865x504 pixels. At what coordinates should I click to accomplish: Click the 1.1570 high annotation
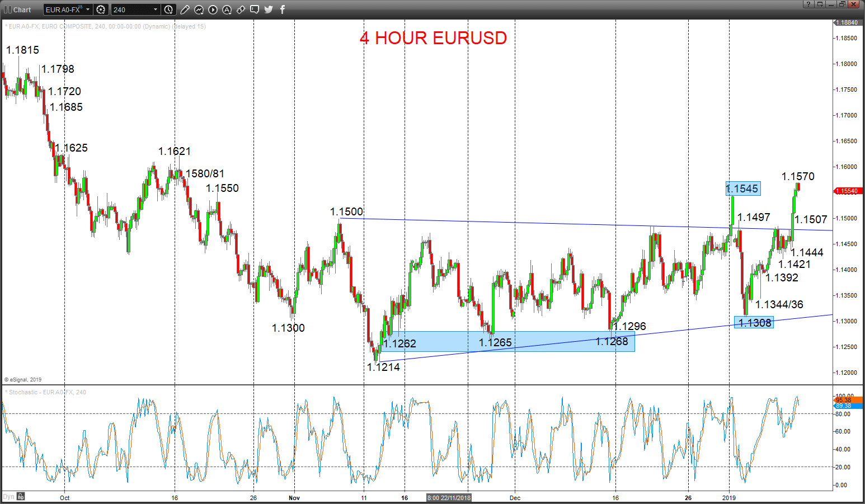pos(798,176)
